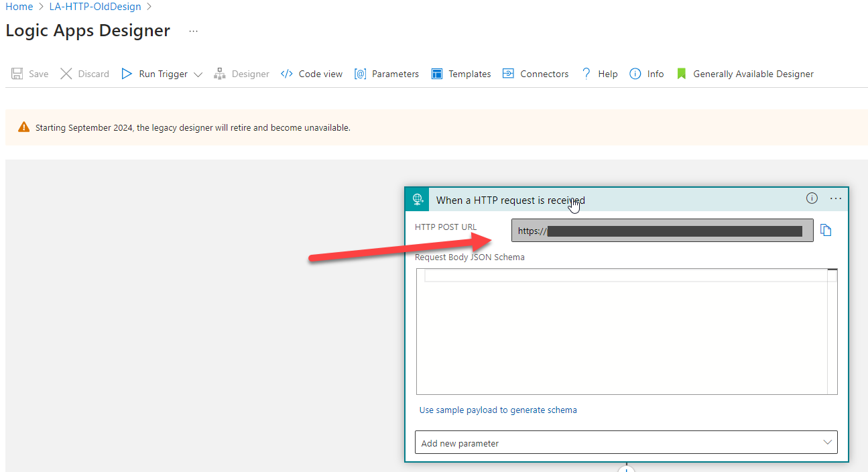The image size is (868, 472).
Task: Expand the Run Trigger dropdown arrow
Action: pos(198,74)
